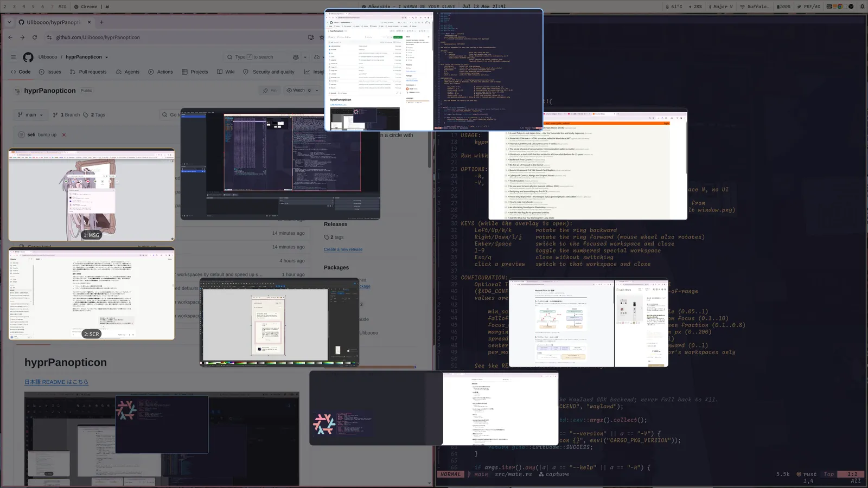Go forward in Chrome history
The height and width of the screenshot is (488, 868).
click(x=22, y=37)
